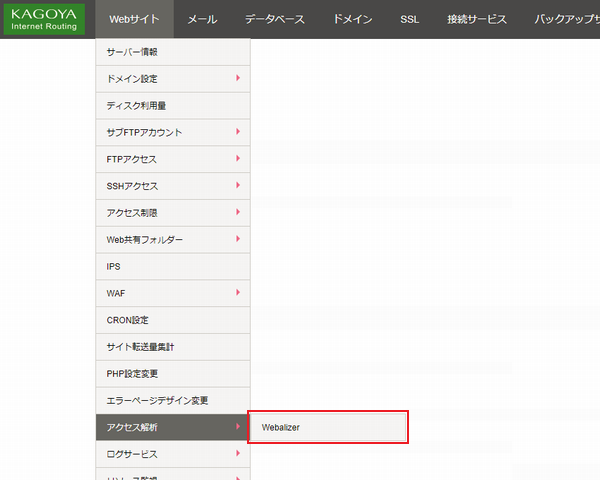Open the データベース top menu
This screenshot has width=600, height=480.
click(x=275, y=19)
